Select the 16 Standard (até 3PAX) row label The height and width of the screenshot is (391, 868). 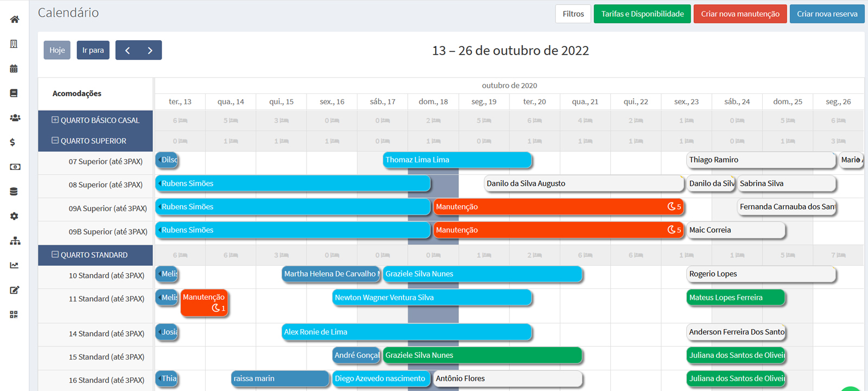106,381
